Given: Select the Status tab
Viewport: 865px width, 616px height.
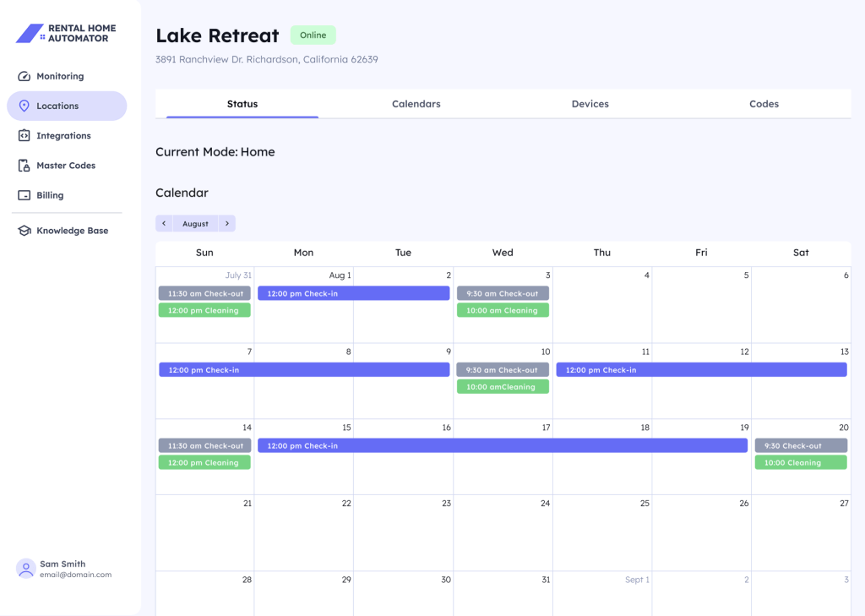Looking at the screenshot, I should click(x=242, y=104).
